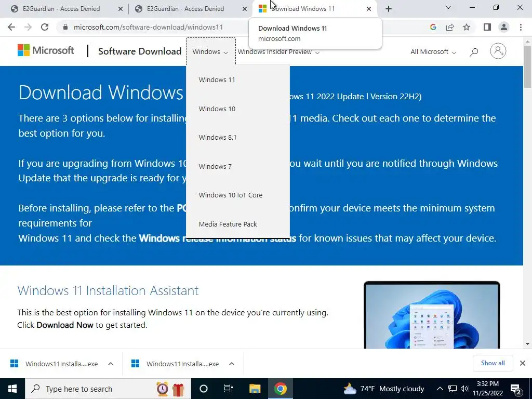The width and height of the screenshot is (532, 399).
Task: Click Show all downloads
Action: click(493, 363)
